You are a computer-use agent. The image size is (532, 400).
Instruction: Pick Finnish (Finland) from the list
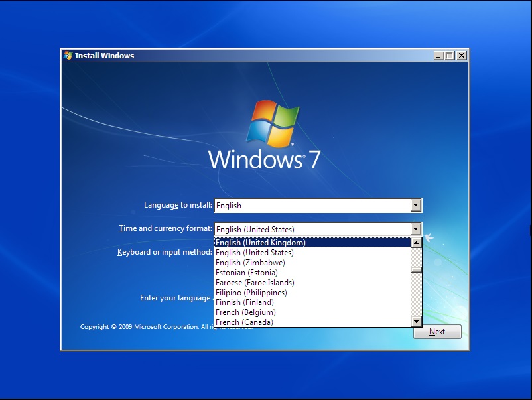312,302
